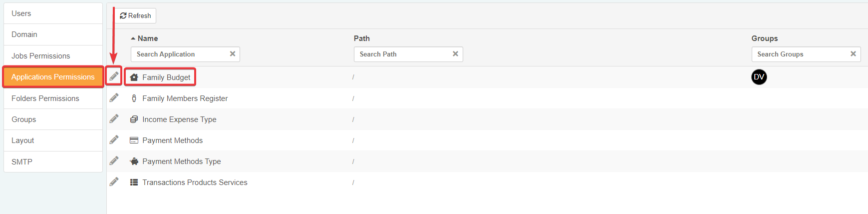868x214 pixels.
Task: Open the Family Budget application
Action: 166,77
